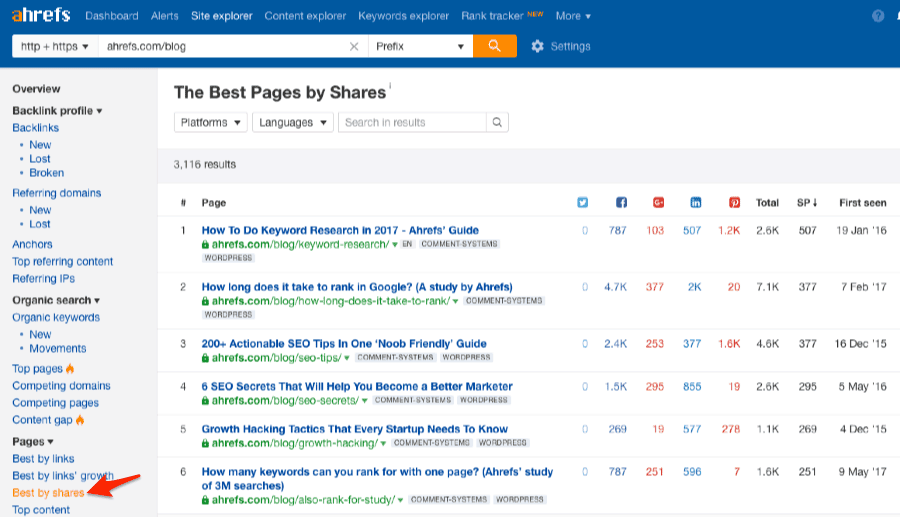Open Settings via the gear icon
The height and width of the screenshot is (517, 900).
coord(537,46)
